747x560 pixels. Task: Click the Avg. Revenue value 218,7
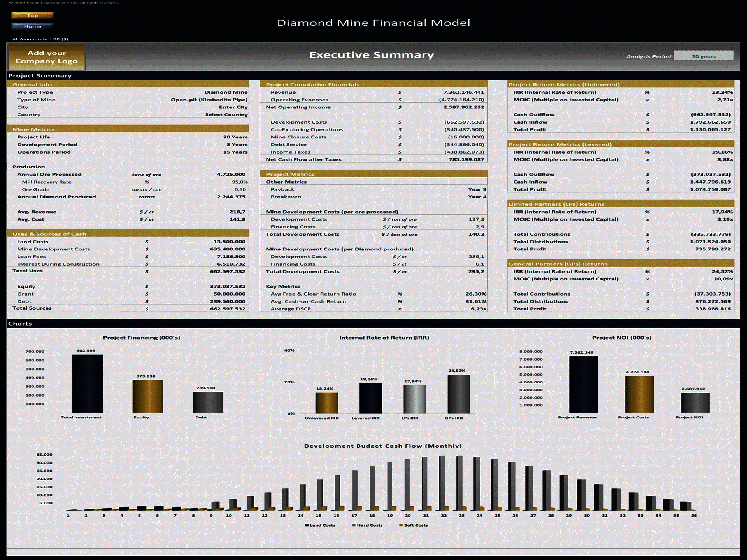(237, 212)
